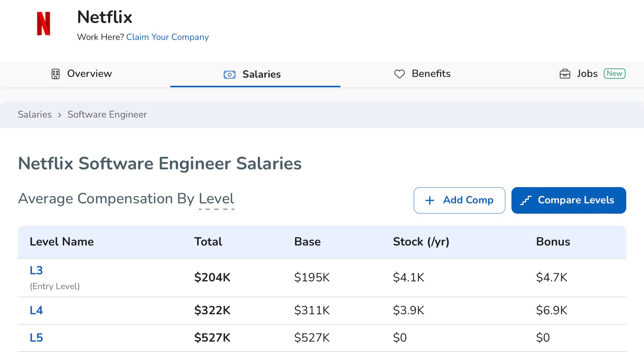
Task: Go to Salaries breadcrumb link
Action: pos(35,115)
